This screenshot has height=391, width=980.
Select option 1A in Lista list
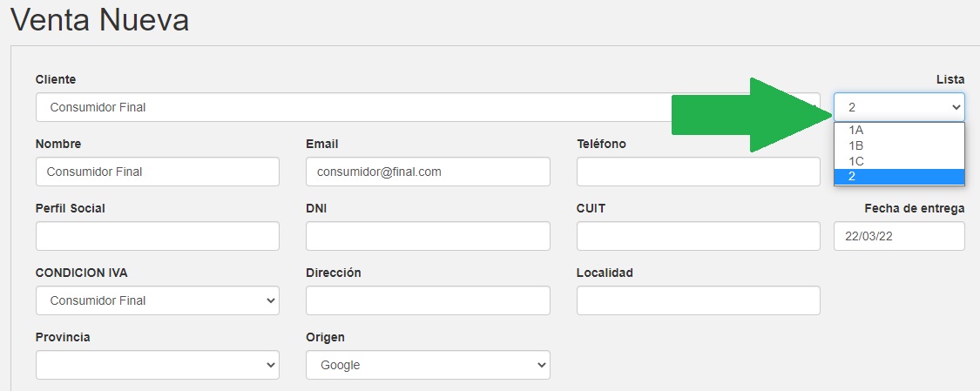tap(898, 130)
